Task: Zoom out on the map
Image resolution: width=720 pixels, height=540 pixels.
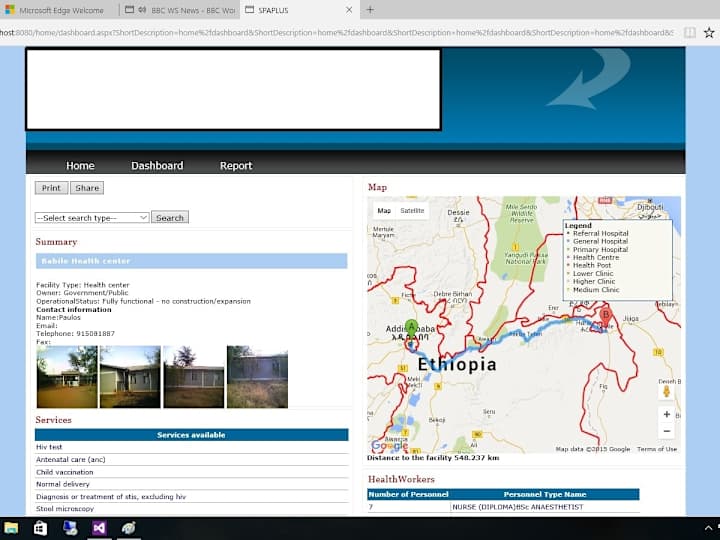Action: click(667, 431)
